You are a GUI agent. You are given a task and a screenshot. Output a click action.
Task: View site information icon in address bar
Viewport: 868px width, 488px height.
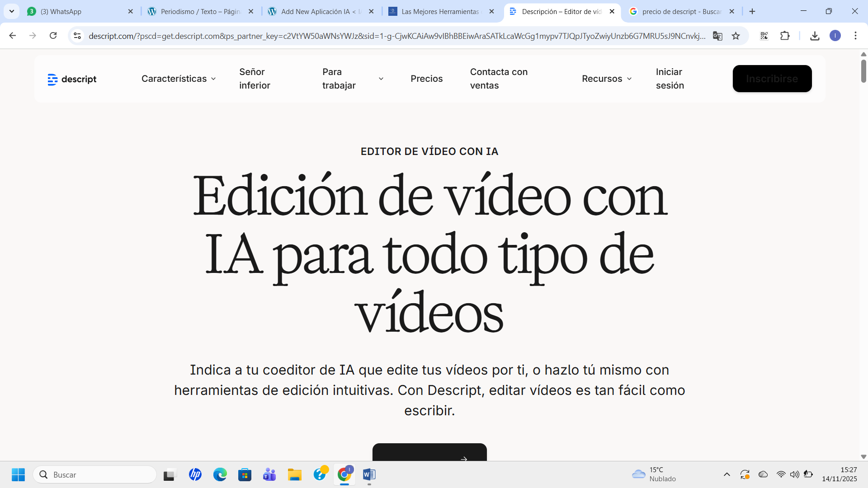(77, 36)
